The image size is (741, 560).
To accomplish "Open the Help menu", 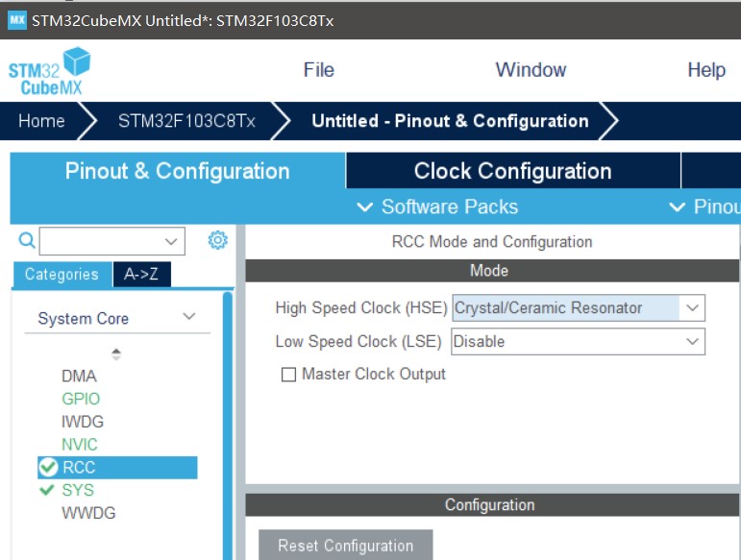I will 706,70.
